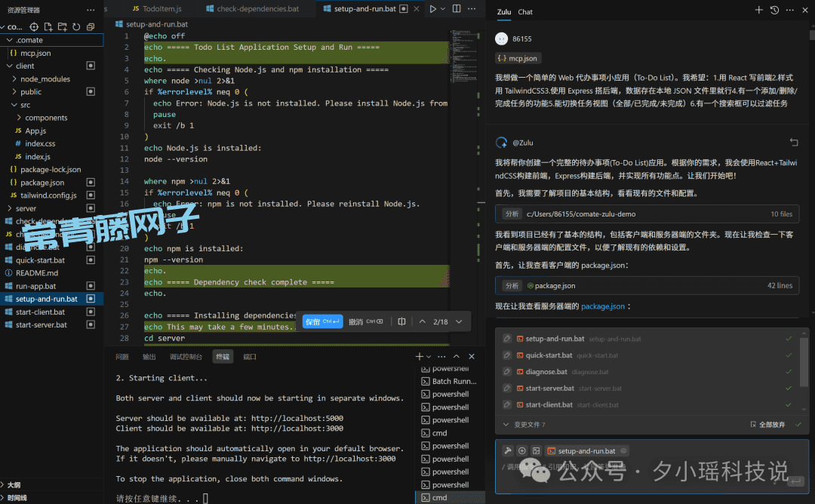The height and width of the screenshot is (504, 815).
Task: Open the Zulu panel's more options menu
Action: (790, 10)
